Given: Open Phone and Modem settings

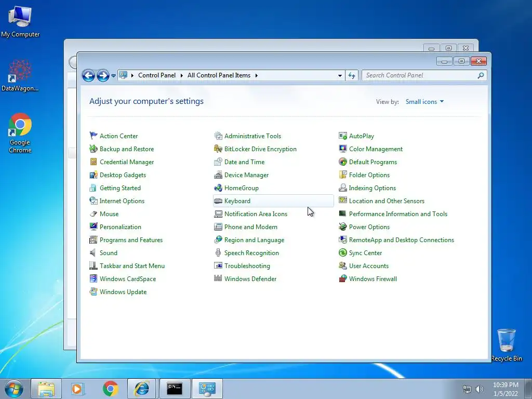Looking at the screenshot, I should click(x=251, y=227).
